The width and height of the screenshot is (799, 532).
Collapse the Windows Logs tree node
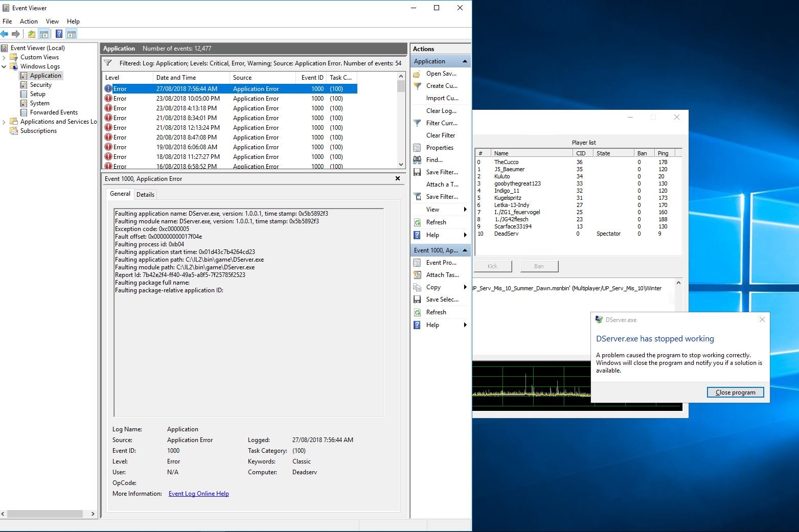point(4,66)
